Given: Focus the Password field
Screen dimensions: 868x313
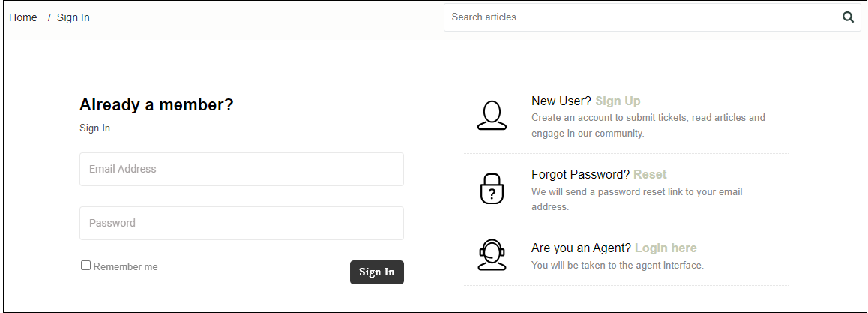Looking at the screenshot, I should (x=241, y=223).
